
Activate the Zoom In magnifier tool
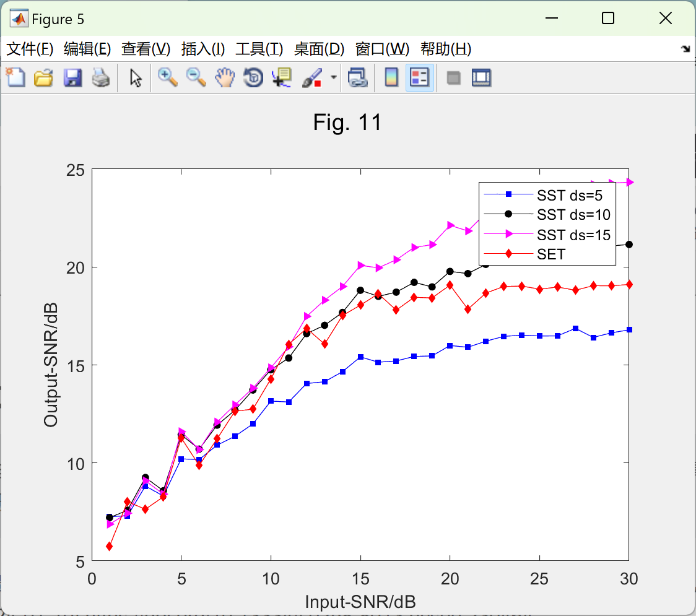click(x=167, y=77)
